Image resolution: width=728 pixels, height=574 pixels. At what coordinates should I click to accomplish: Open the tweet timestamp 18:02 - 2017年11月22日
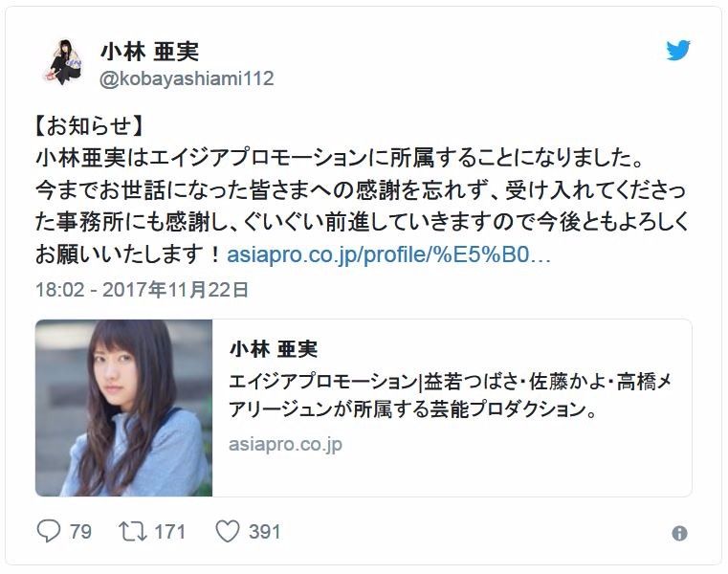point(143,290)
